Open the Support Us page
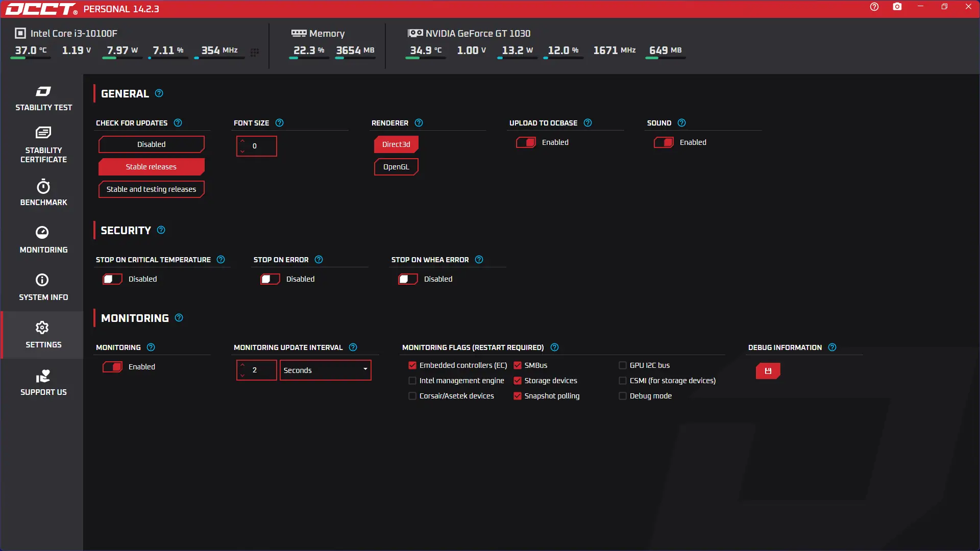The image size is (980, 551). 43,383
